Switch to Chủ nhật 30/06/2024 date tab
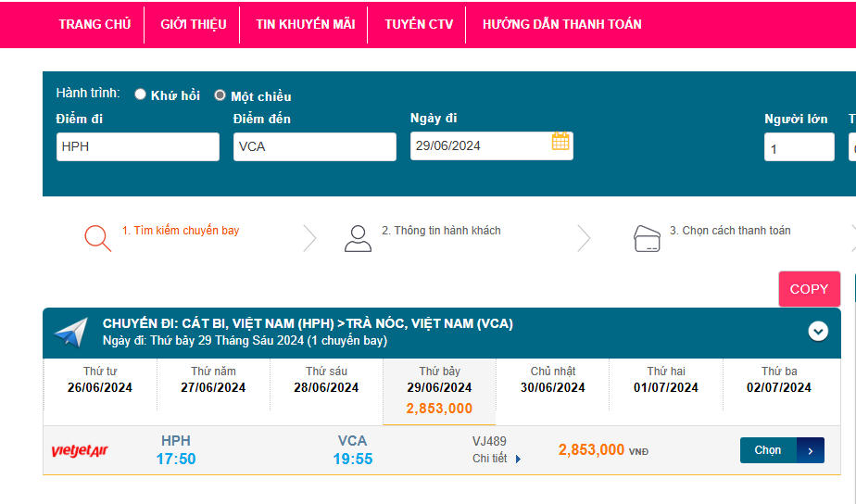 (x=552, y=380)
